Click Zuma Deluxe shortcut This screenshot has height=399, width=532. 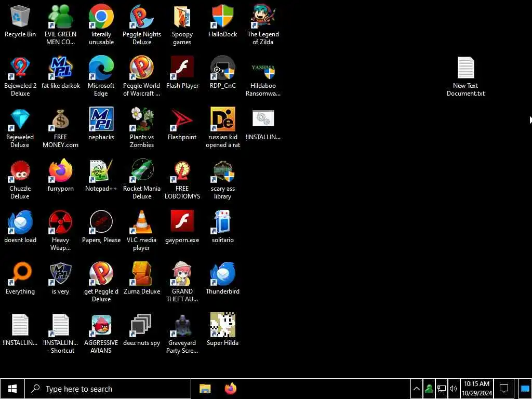[x=142, y=278]
